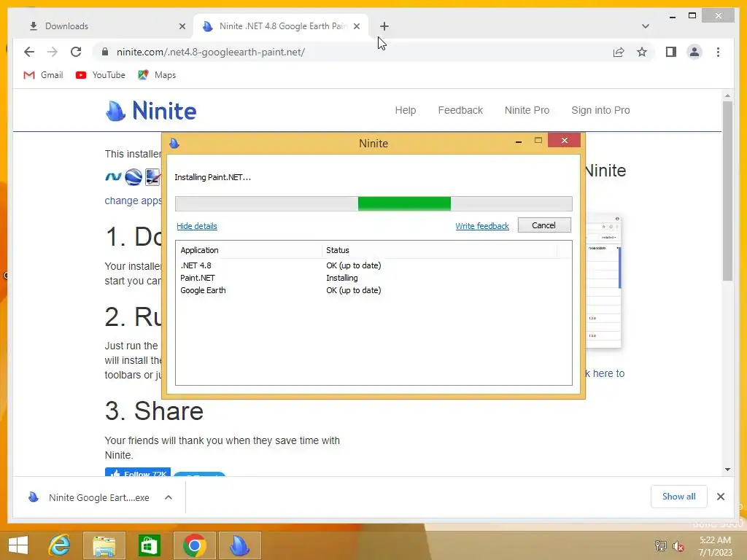
Task: Bookmark this page with the star
Action: coord(642,52)
